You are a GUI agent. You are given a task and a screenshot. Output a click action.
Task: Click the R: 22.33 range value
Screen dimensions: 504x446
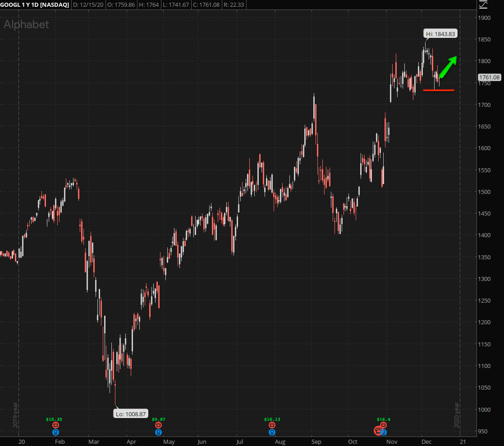tap(234, 5)
